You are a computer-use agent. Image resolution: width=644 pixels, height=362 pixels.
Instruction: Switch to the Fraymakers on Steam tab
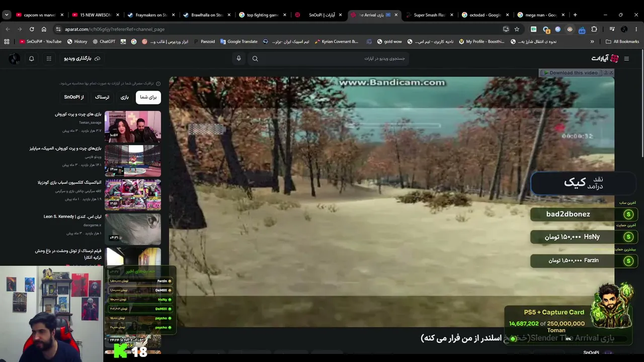click(x=151, y=15)
